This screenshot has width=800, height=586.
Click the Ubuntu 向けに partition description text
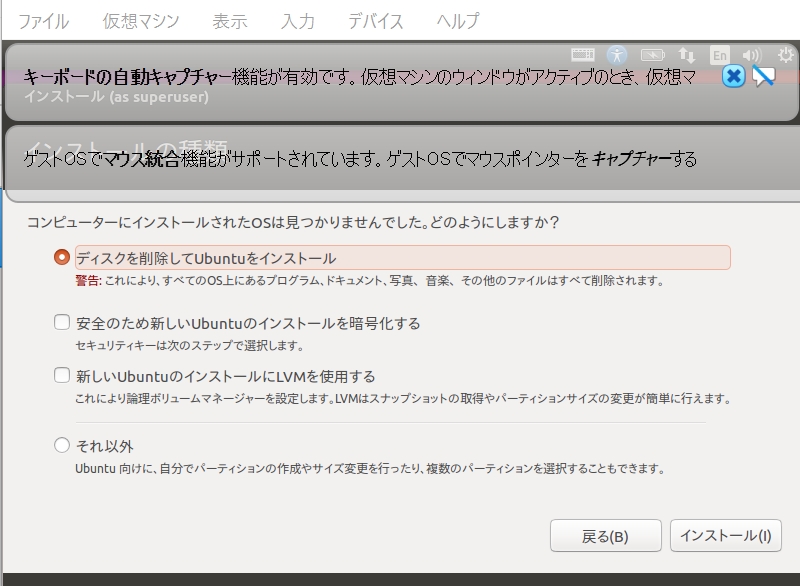370,468
